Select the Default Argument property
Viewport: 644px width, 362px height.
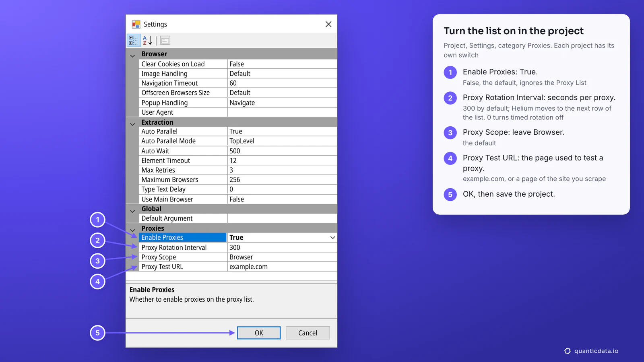183,218
